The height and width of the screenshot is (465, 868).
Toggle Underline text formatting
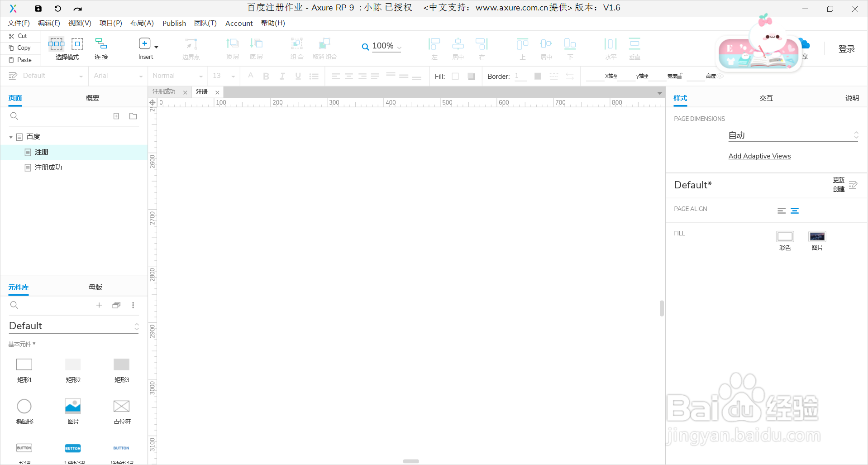298,76
